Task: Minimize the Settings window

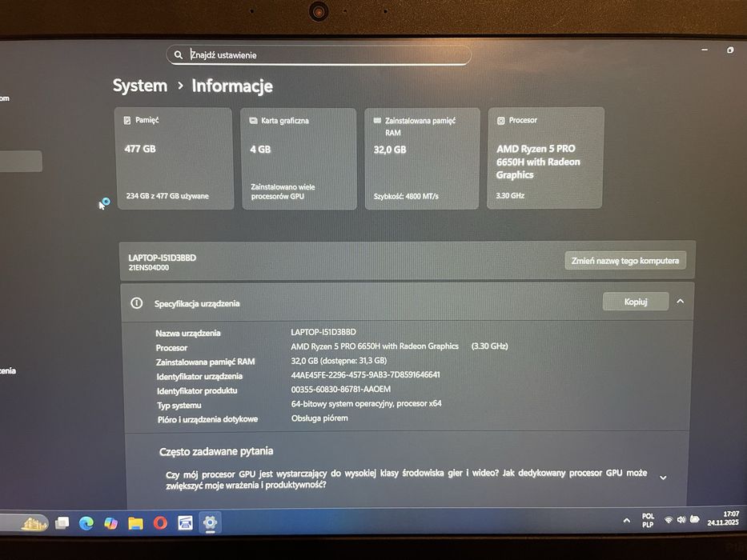Action: [x=705, y=50]
